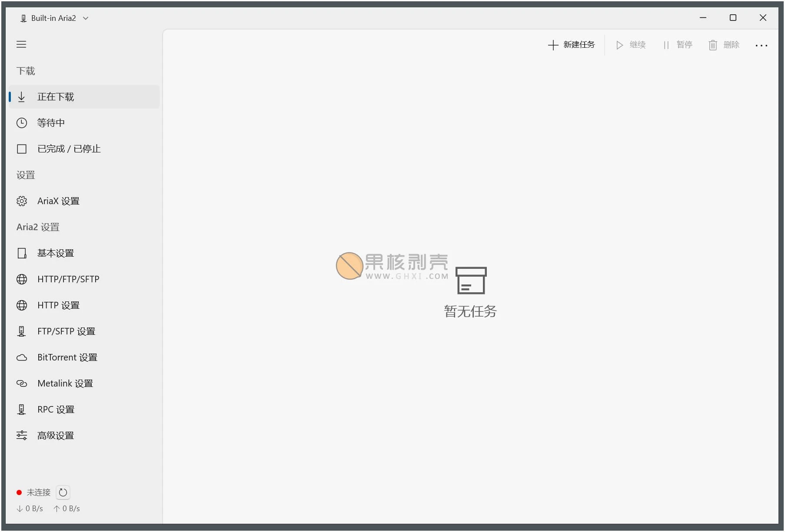Open 基本设置 page
This screenshot has width=785, height=532.
click(84, 253)
